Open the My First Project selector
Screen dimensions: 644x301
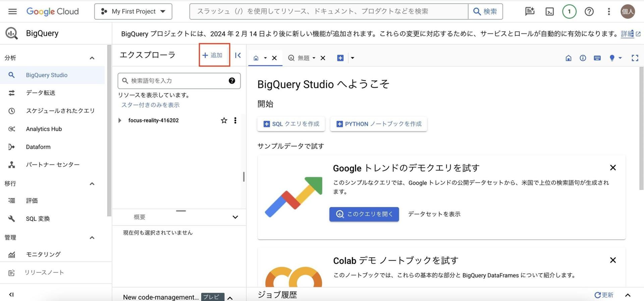click(x=133, y=11)
